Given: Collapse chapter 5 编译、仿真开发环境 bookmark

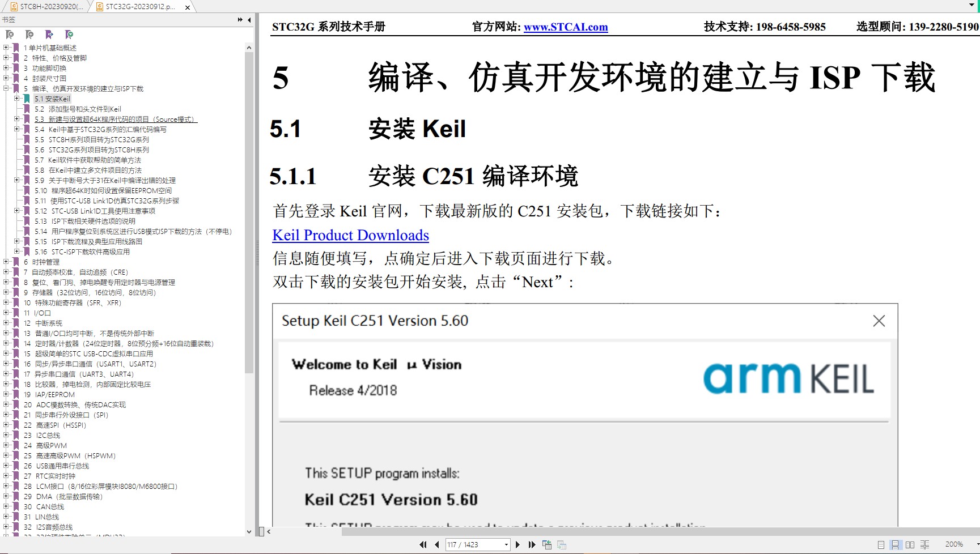Looking at the screenshot, I should (x=6, y=88).
